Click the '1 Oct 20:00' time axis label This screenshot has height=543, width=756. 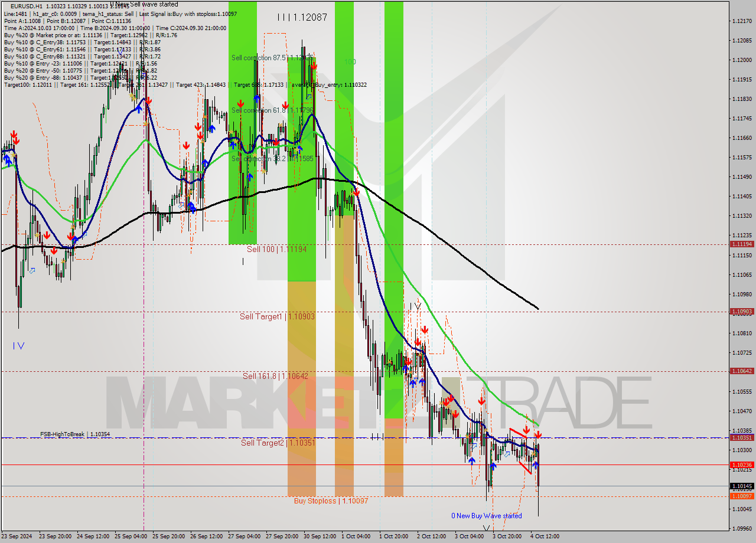[394, 537]
